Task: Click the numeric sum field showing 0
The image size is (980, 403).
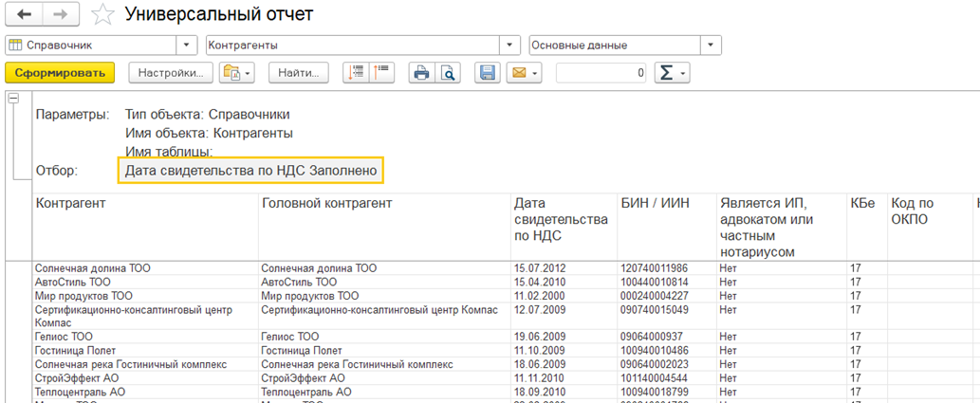Action: (601, 73)
